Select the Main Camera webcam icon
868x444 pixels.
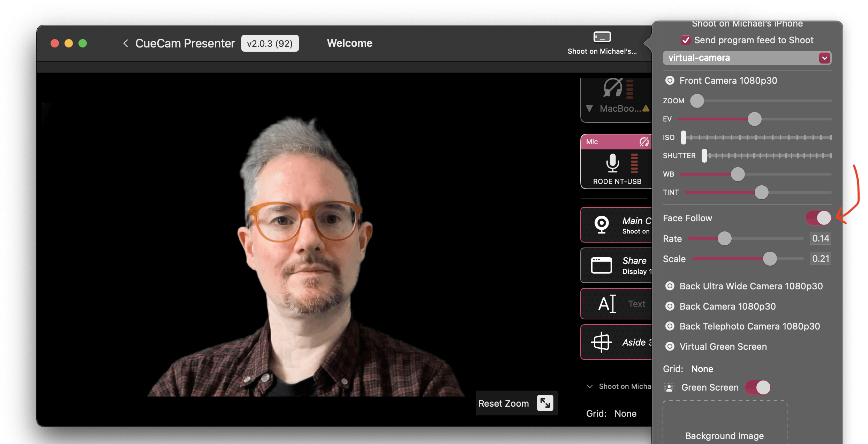602,224
